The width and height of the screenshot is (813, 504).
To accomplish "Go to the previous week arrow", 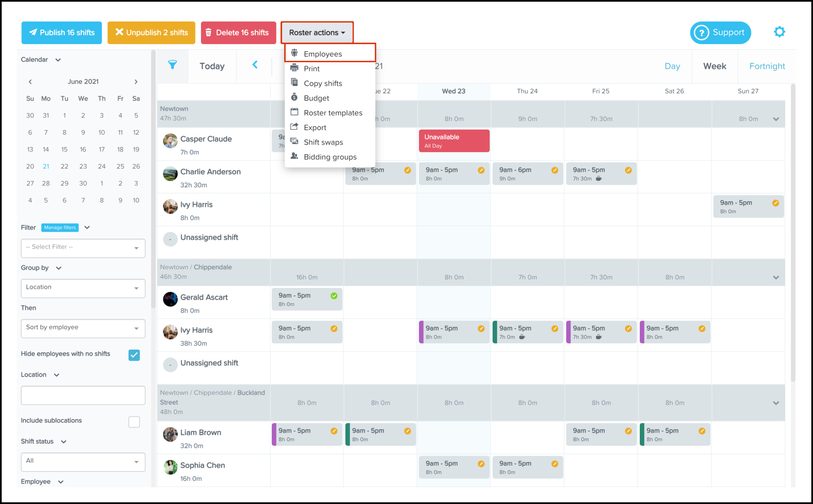I will click(255, 65).
